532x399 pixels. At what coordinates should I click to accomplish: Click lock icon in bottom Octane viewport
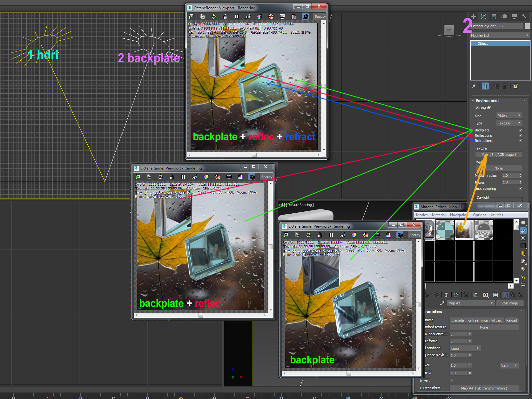tap(320, 235)
